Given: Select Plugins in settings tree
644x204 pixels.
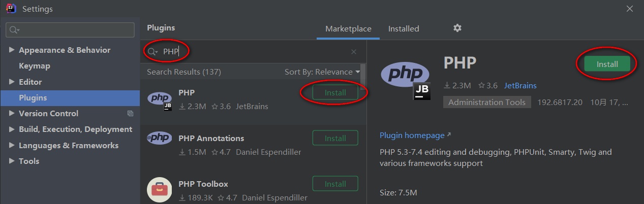Looking at the screenshot, I should click(70, 97).
